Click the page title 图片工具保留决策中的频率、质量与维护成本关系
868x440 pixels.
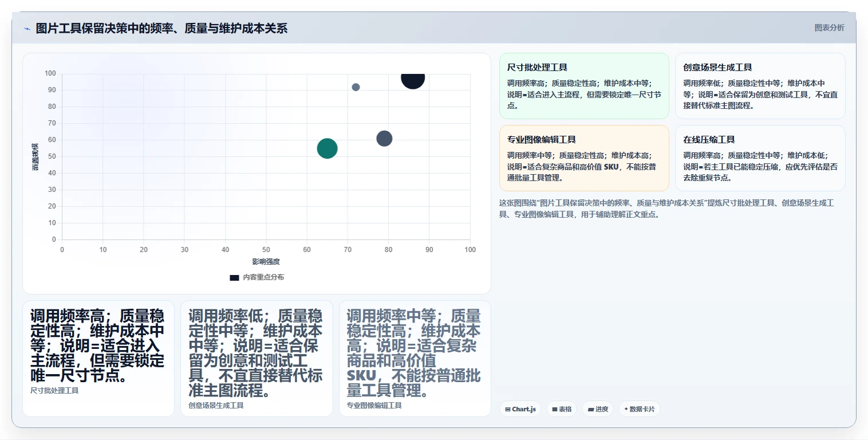point(161,28)
